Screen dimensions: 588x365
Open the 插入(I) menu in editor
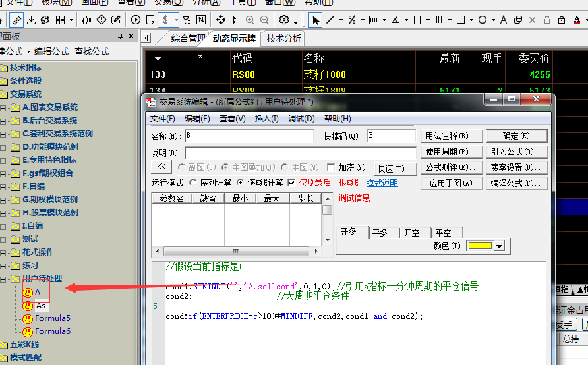(x=266, y=119)
